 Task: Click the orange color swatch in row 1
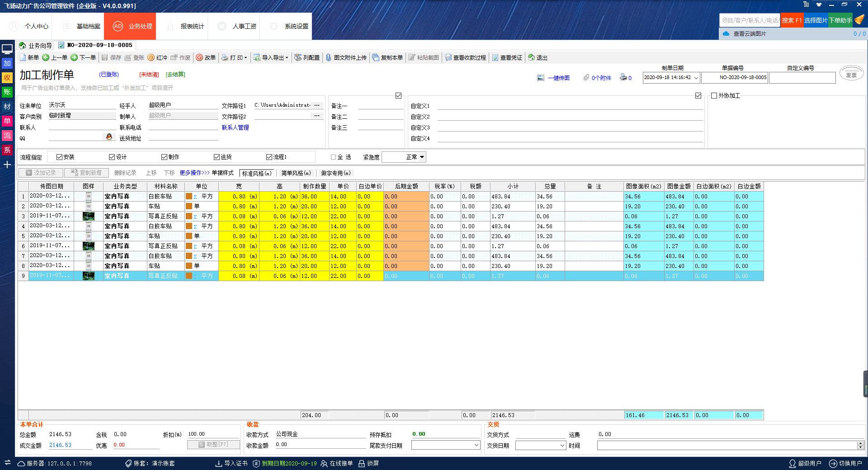click(189, 197)
